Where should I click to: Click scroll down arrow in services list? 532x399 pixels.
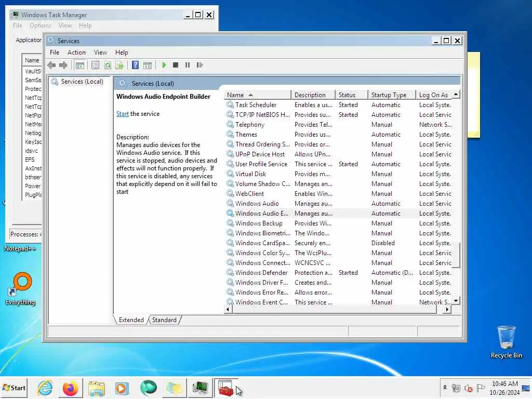(x=456, y=301)
